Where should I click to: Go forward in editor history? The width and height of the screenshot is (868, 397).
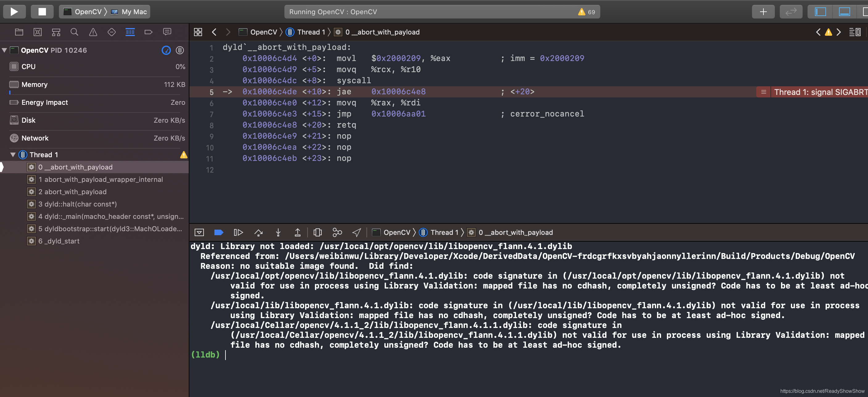228,32
